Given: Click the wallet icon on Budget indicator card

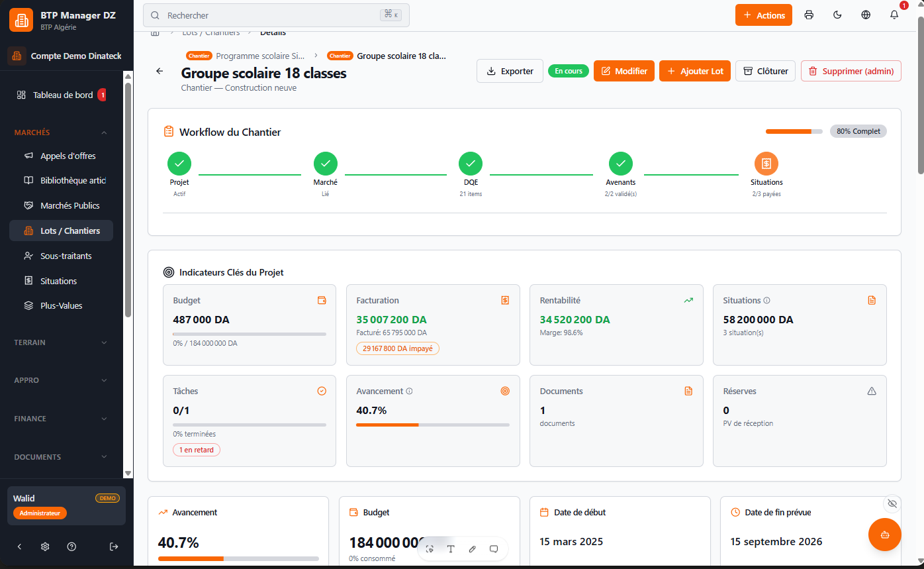Looking at the screenshot, I should pos(322,300).
